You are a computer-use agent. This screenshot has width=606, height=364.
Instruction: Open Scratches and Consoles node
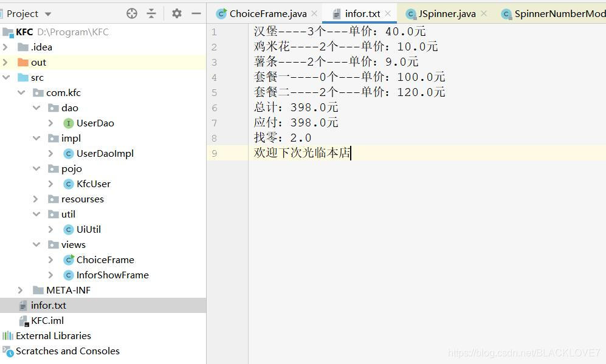click(67, 351)
